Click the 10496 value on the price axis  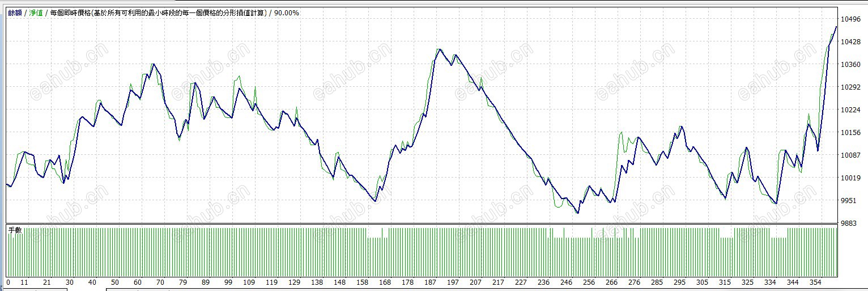tap(851, 19)
